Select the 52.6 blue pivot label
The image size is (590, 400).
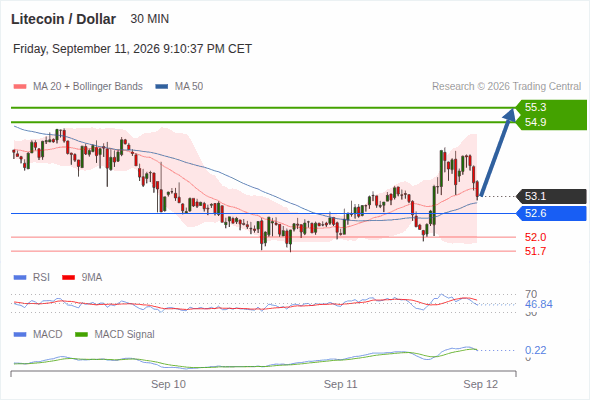click(551, 213)
